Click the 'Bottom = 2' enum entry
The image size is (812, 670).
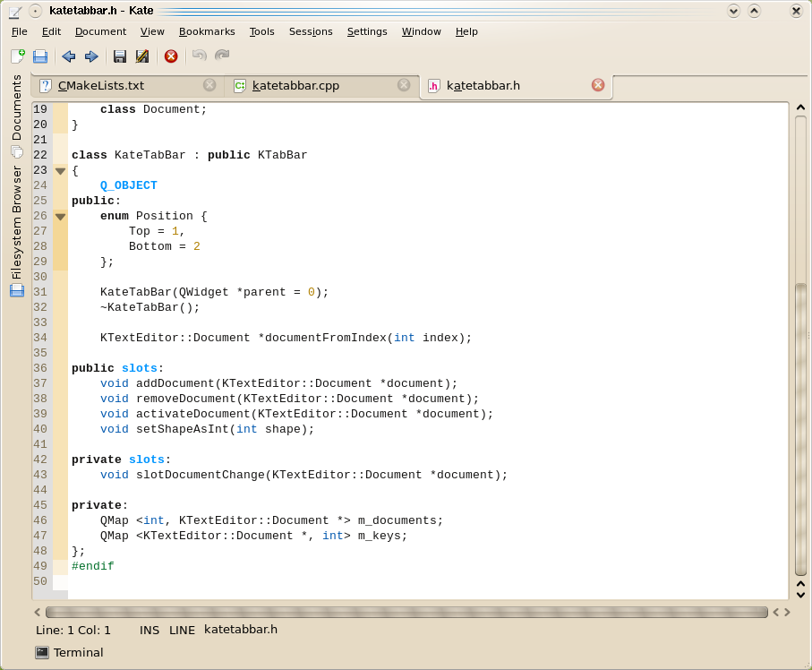(164, 246)
